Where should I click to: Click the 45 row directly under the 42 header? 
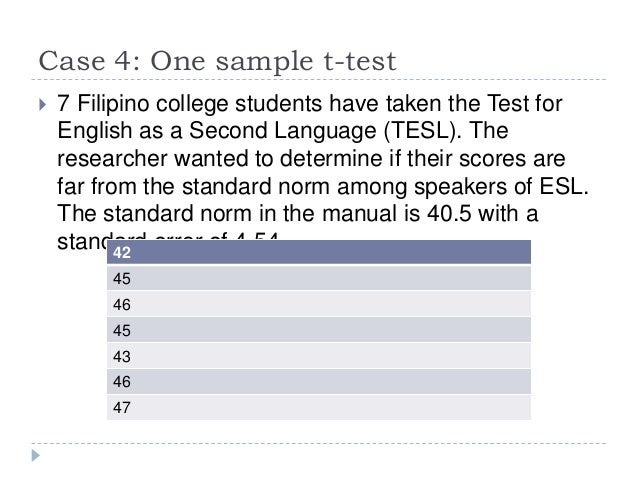(319, 278)
